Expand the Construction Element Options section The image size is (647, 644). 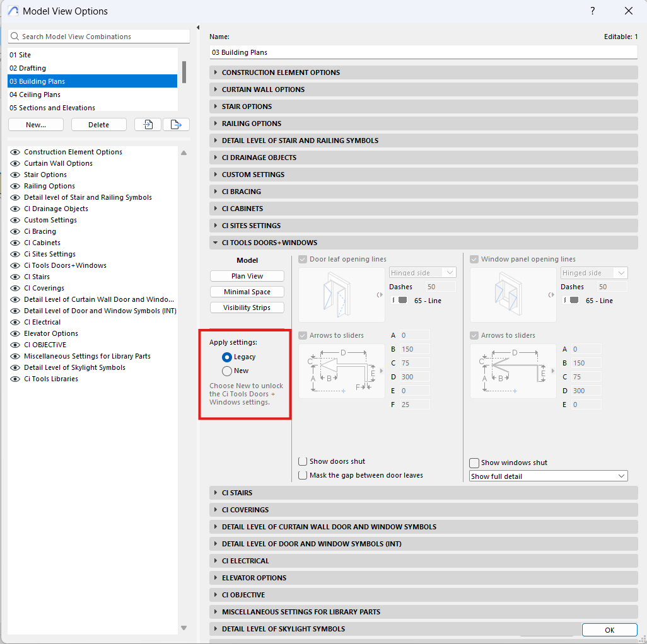point(216,72)
